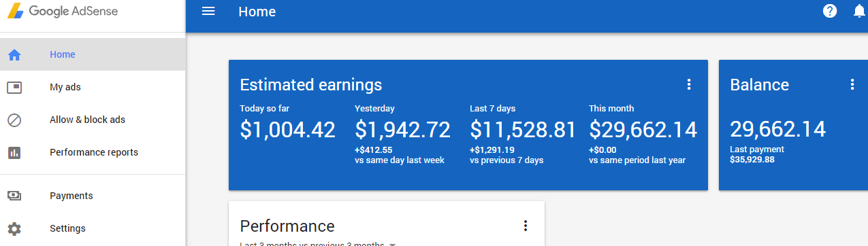Open the notifications bell

[859, 11]
